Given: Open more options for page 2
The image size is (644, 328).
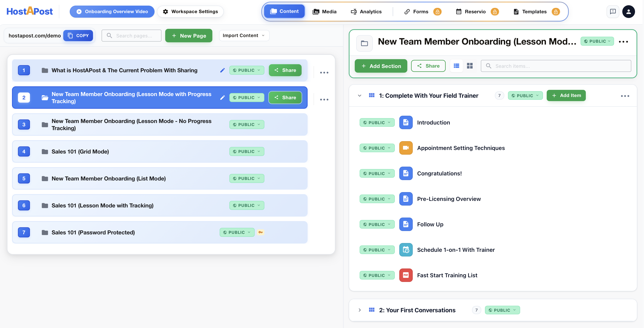Looking at the screenshot, I should click(x=324, y=100).
